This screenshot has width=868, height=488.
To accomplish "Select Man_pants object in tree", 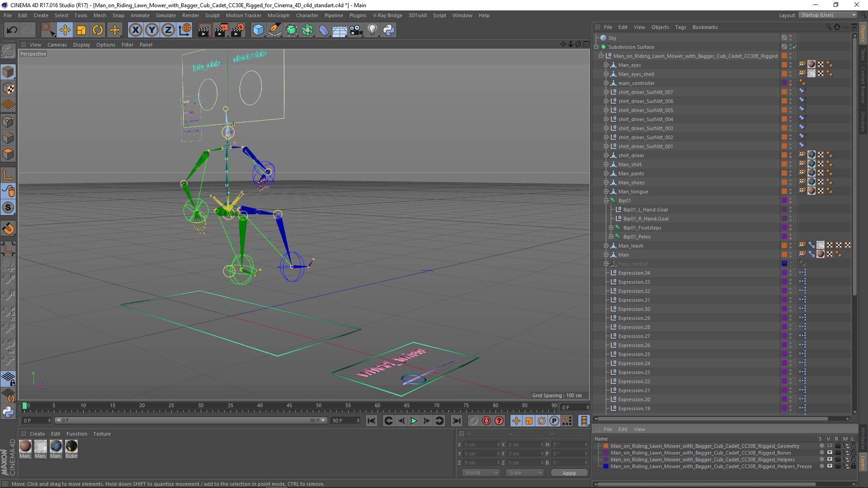I will [x=631, y=174].
